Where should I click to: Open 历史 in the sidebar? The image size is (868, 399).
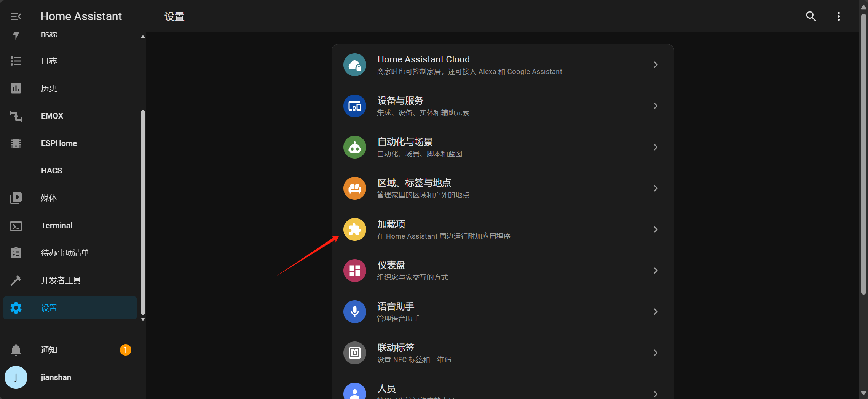point(70,88)
